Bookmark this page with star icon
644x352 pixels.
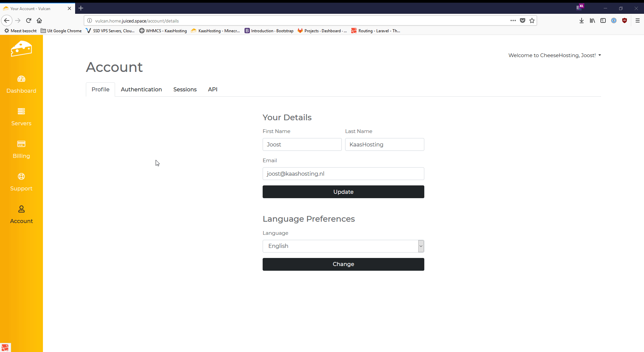pyautogui.click(x=532, y=21)
